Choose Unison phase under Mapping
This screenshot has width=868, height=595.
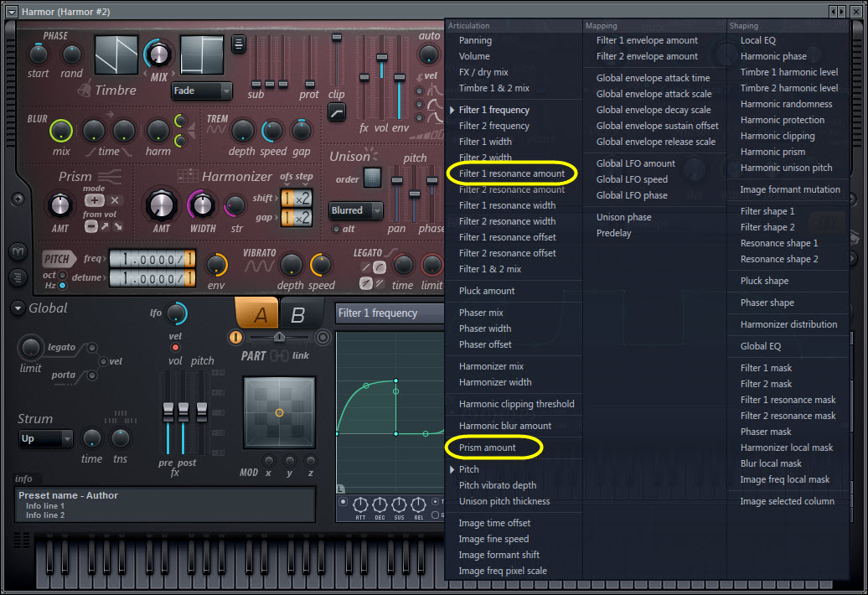(x=624, y=218)
